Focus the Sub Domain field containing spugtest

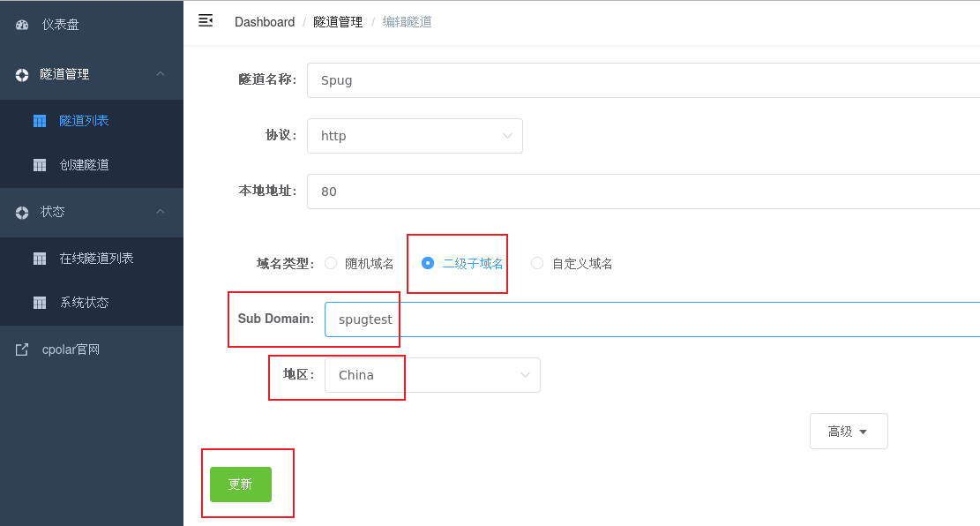[x=653, y=319]
